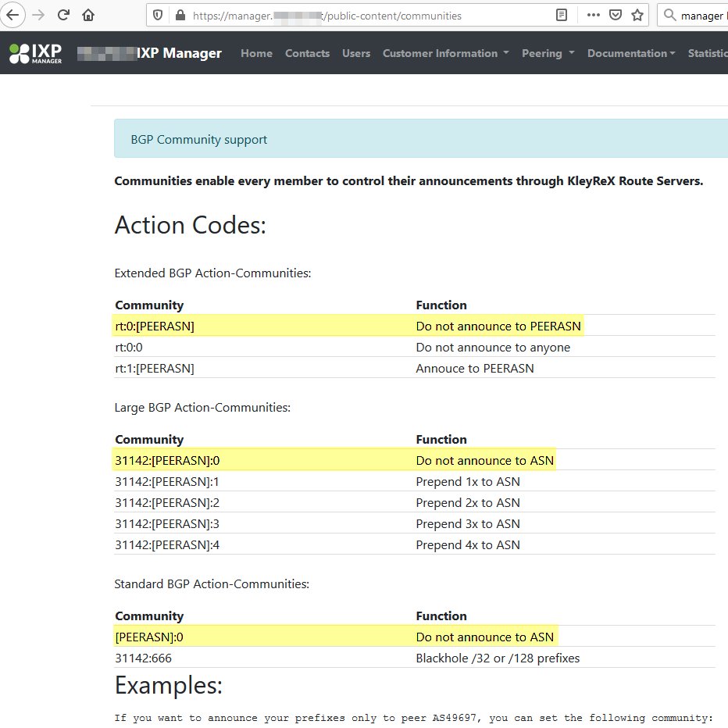Click the browser Back arrow button
Viewport: 728px width, 728px height.
13,15
